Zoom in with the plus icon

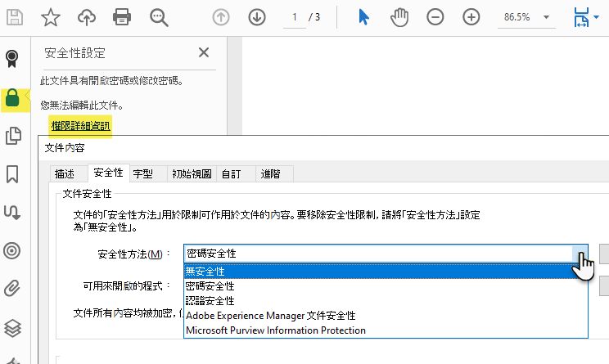[x=471, y=17]
